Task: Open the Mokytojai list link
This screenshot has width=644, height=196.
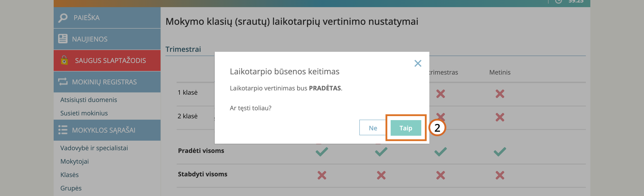Action: coord(74,161)
